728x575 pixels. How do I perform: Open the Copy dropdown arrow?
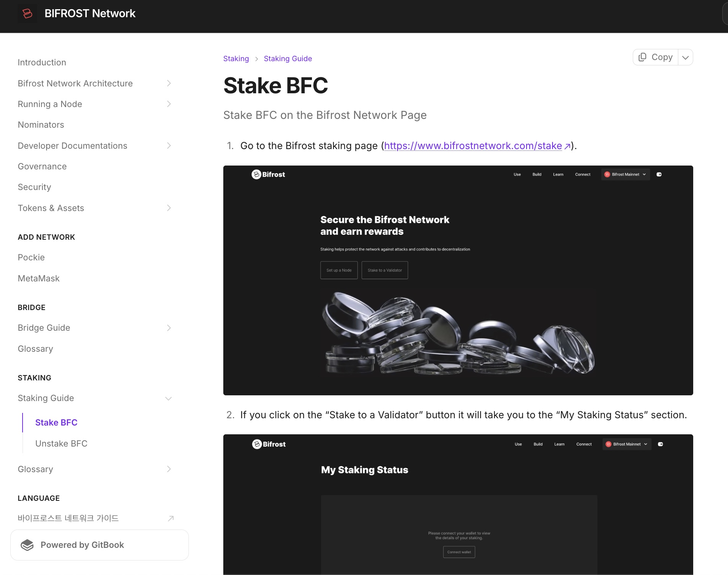point(686,57)
